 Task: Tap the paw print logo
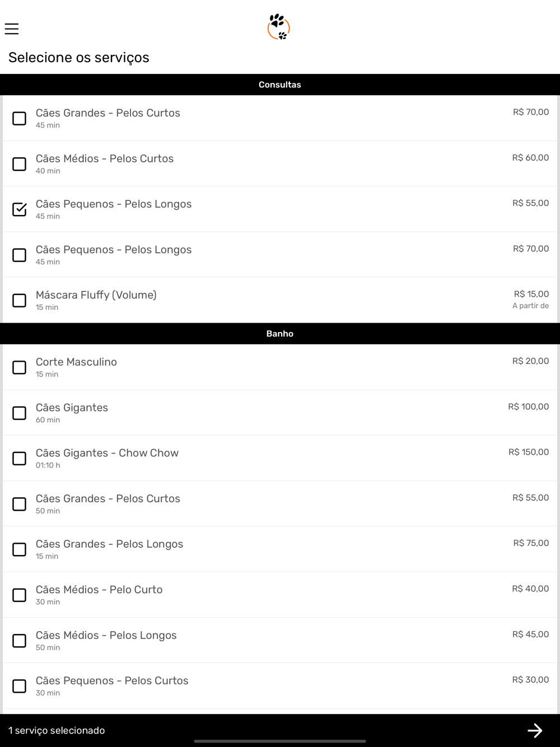point(279,27)
